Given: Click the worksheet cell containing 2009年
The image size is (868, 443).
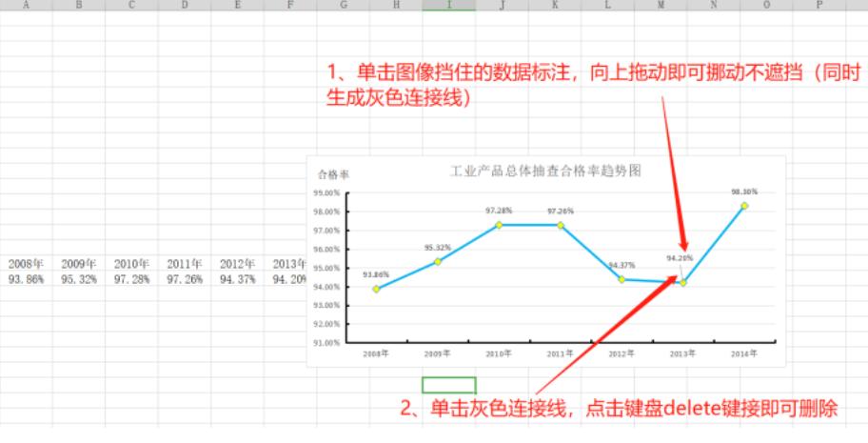Looking at the screenshot, I should tap(79, 264).
